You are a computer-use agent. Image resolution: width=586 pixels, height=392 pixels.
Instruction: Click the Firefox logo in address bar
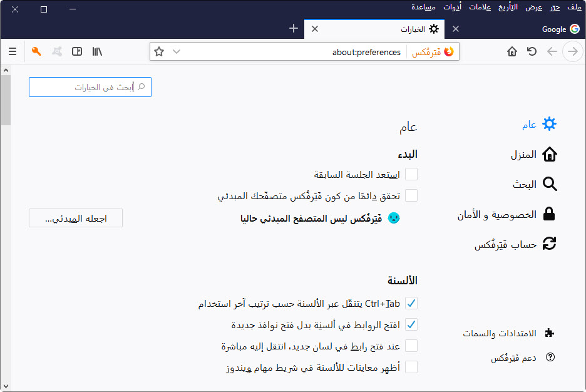click(x=449, y=51)
